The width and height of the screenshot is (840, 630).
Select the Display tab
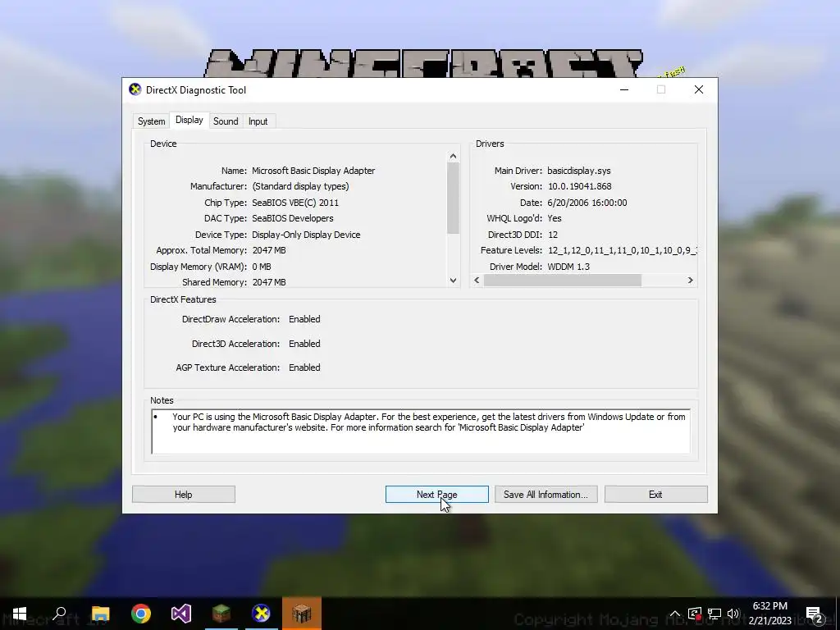(x=189, y=120)
